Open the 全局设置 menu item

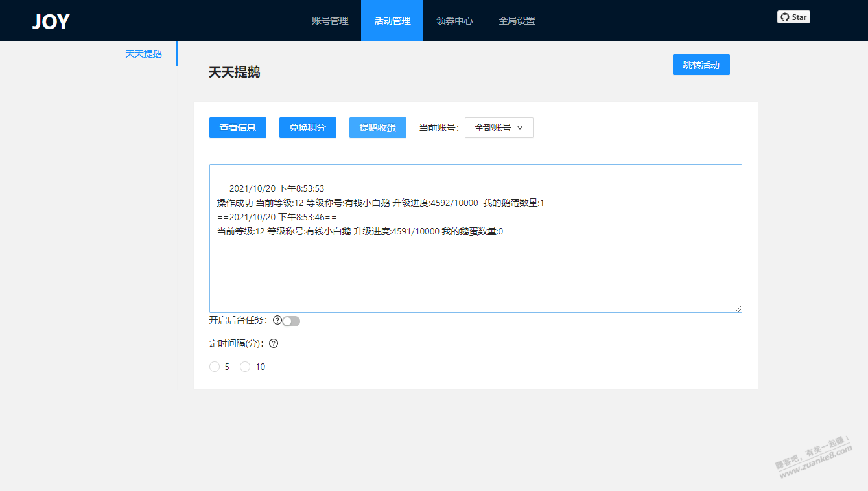[x=517, y=21]
